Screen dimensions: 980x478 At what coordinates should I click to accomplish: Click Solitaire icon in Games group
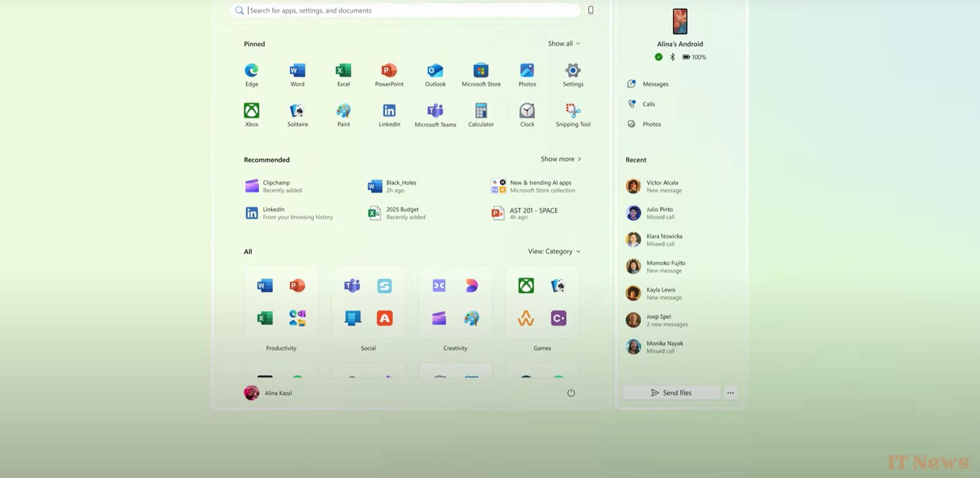click(558, 286)
